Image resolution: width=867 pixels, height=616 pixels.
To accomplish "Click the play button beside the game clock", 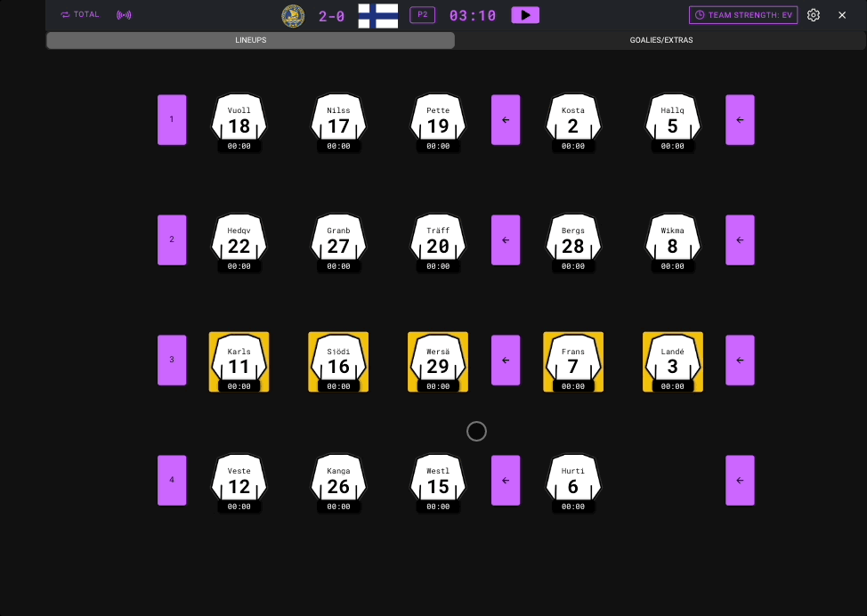I will coord(525,15).
